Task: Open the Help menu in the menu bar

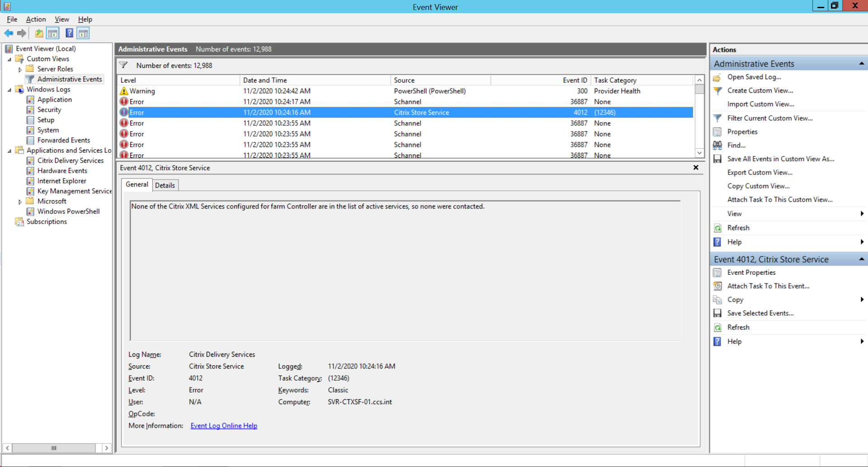Action: pos(85,19)
